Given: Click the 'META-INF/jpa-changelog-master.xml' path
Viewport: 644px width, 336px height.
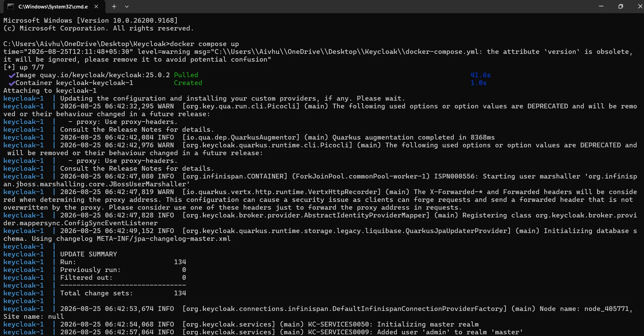Looking at the screenshot, I should 164,238.
